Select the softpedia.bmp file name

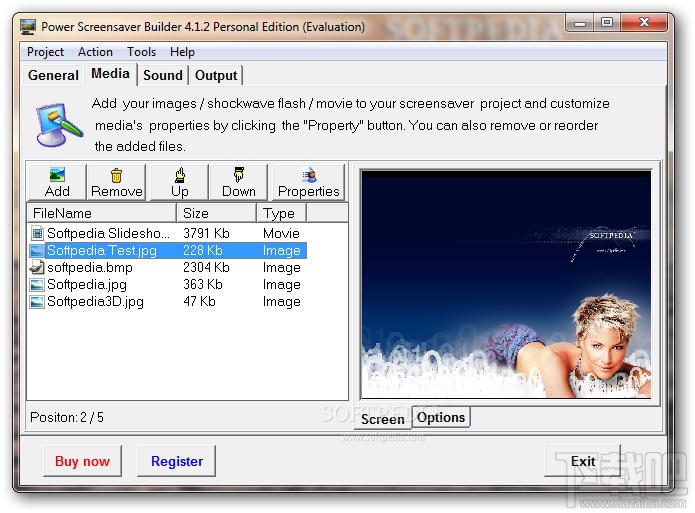coord(90,268)
